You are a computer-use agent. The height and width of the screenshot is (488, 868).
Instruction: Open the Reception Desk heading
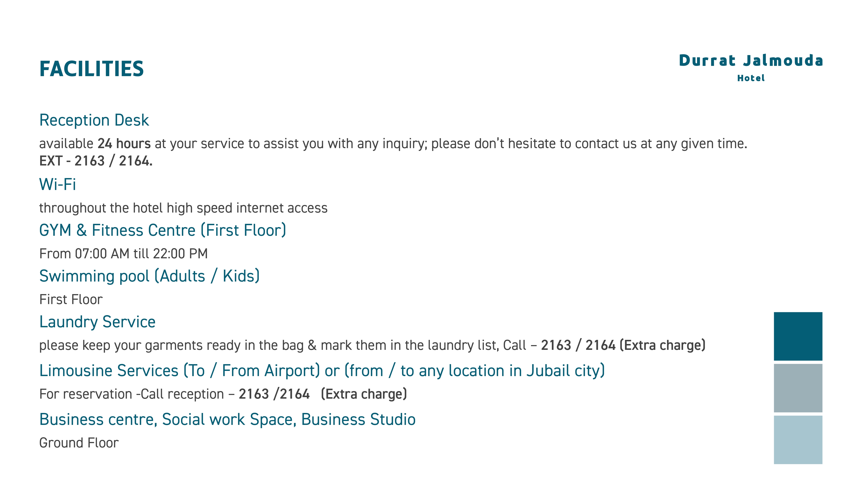(94, 120)
